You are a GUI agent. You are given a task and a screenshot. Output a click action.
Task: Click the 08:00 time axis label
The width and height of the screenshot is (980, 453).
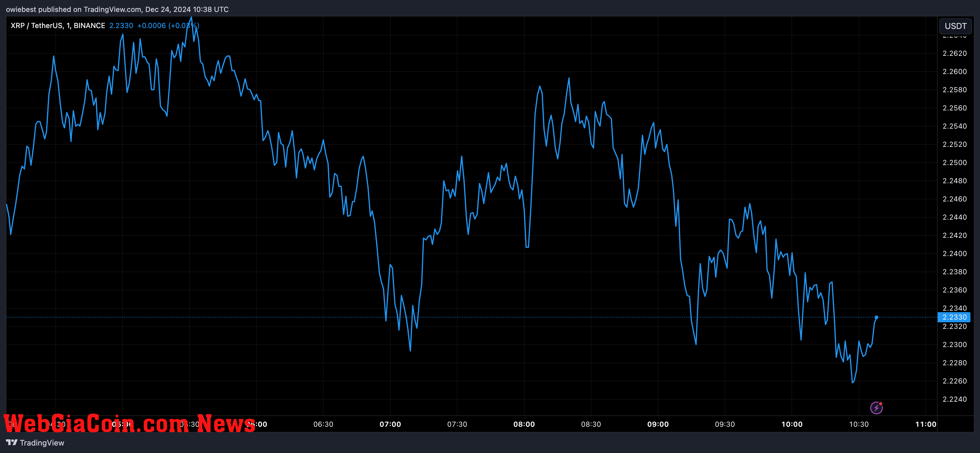[x=524, y=424]
